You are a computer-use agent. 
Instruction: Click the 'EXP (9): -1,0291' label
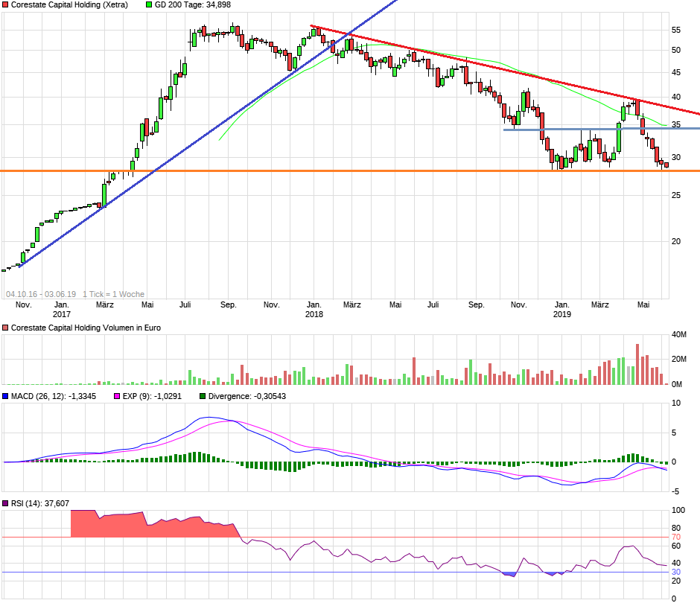(x=152, y=396)
